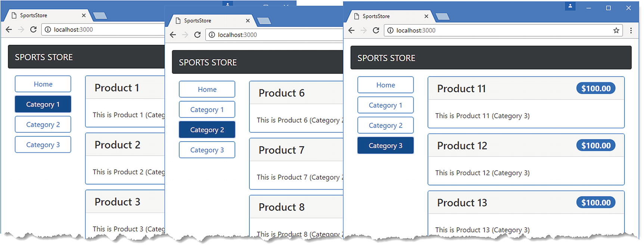Reload page in leftmost browser window
Screen dimensions: 644x245
click(x=33, y=30)
